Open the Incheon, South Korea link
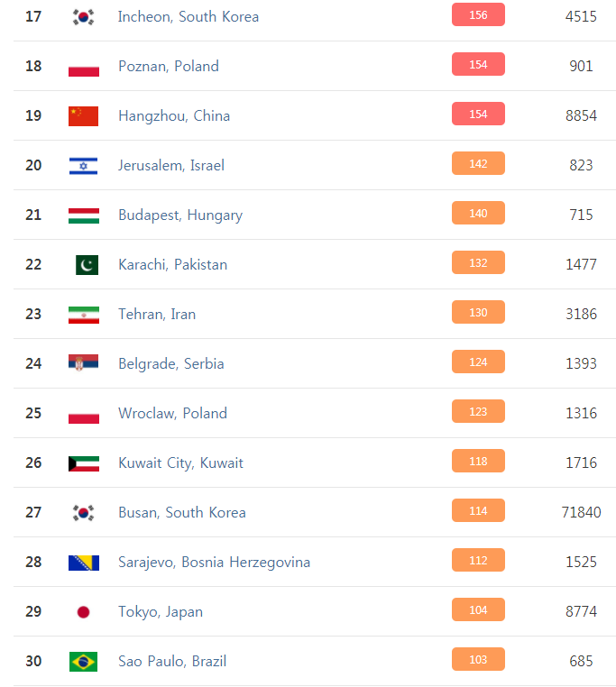 pos(188,16)
